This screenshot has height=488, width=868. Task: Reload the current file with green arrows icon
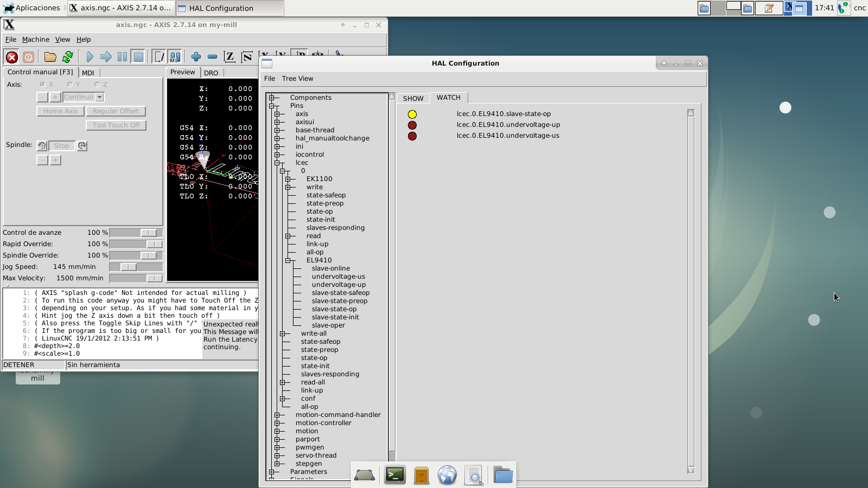[68, 57]
